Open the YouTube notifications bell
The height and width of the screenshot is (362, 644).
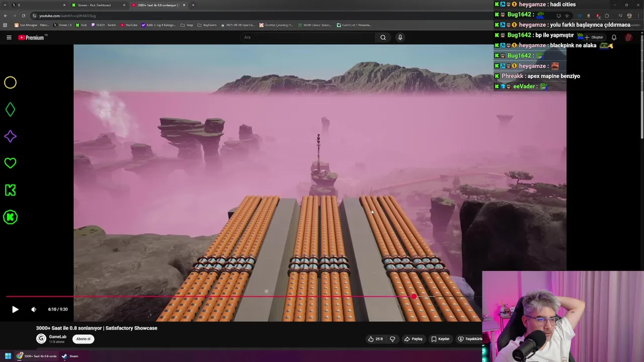(x=614, y=37)
